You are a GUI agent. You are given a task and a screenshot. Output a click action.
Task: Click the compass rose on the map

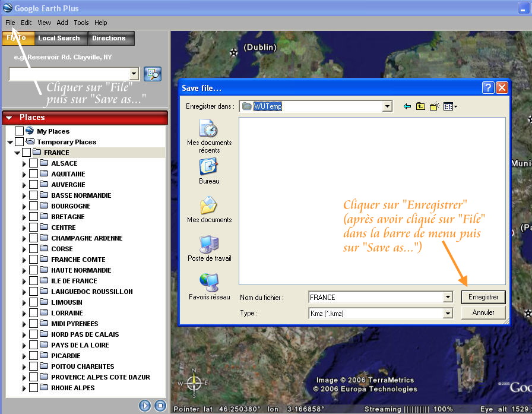pos(194,383)
